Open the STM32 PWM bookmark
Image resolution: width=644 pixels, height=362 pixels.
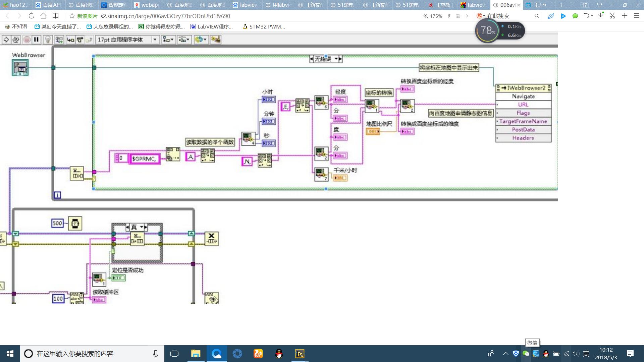point(264,26)
